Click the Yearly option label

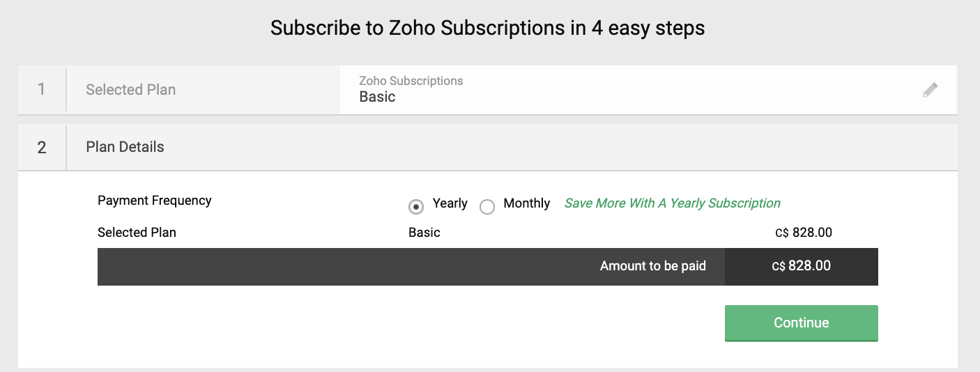point(450,203)
